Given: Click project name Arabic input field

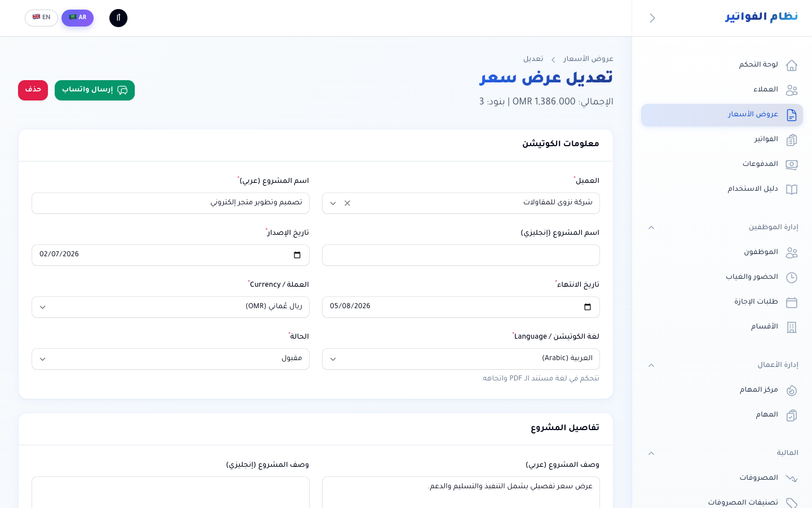Looking at the screenshot, I should tap(170, 203).
